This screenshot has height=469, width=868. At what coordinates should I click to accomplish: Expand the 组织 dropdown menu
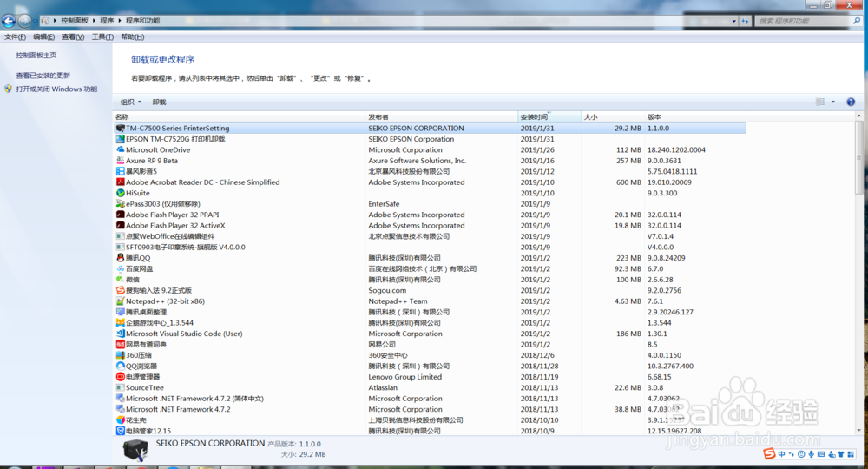coord(131,102)
